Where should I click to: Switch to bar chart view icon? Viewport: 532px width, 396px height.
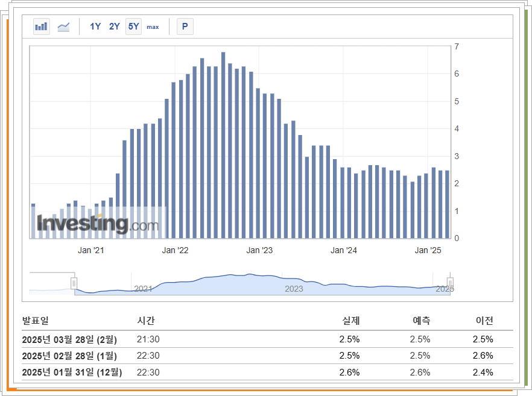click(x=42, y=27)
